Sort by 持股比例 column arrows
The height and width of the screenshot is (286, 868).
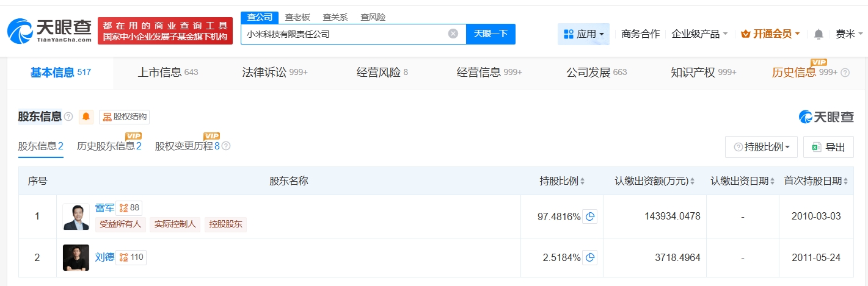583,181
